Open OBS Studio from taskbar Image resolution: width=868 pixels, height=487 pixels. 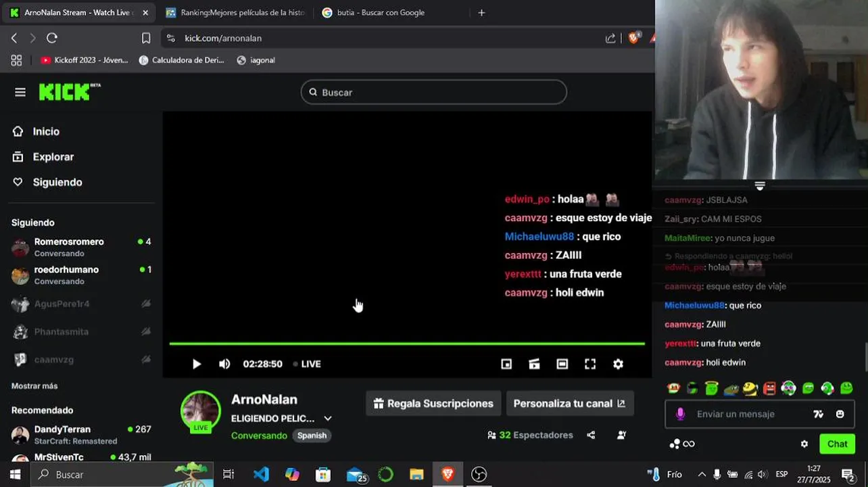click(x=479, y=474)
